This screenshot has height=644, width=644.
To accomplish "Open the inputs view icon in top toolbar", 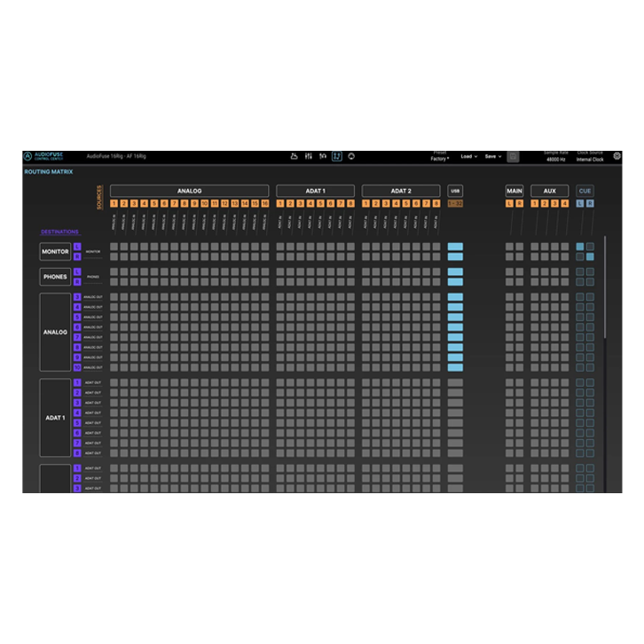I will [x=295, y=156].
